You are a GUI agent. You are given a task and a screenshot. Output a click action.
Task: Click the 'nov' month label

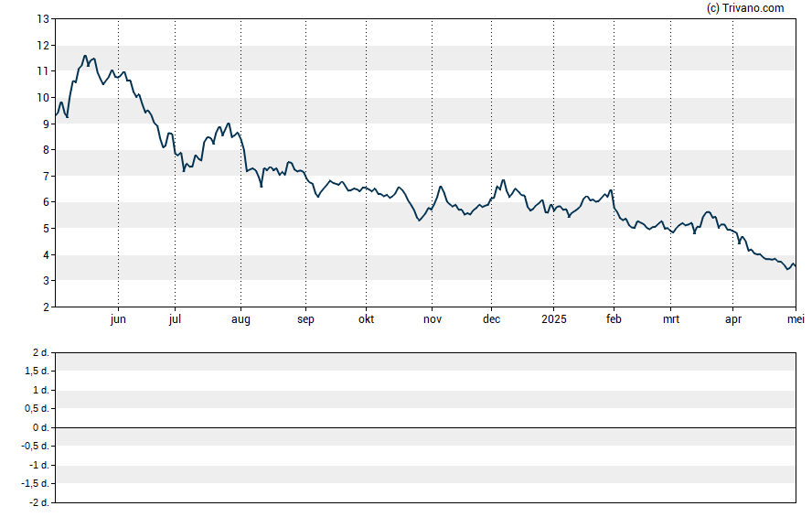point(433,319)
